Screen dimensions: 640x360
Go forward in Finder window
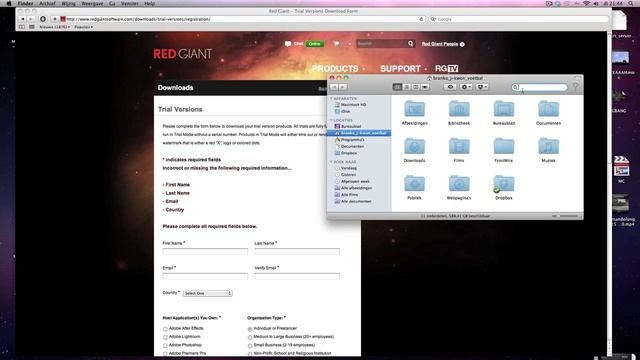point(343,87)
